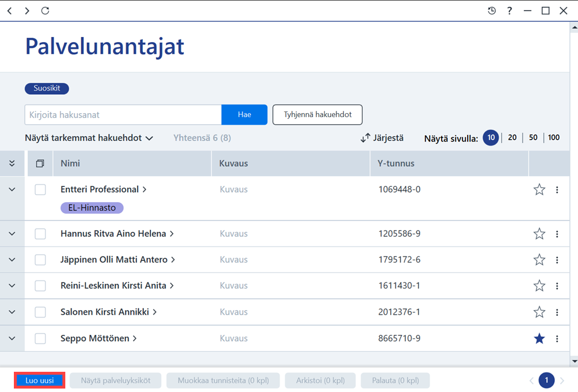Click the Tyhjennä hakuehdot button
Screen dimensions: 578x392
pos(317,115)
